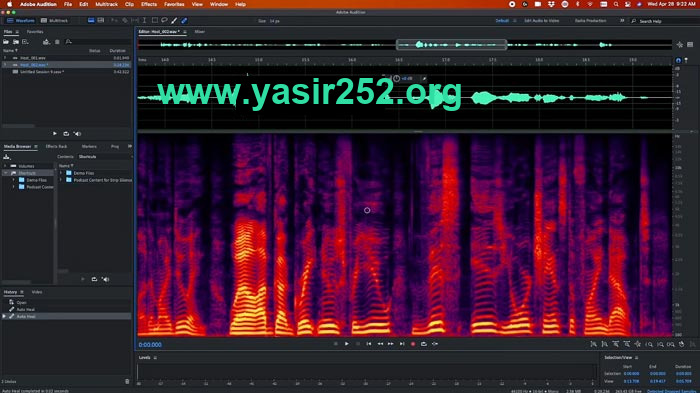
Task: Open the Effects Rack tab
Action: [56, 146]
